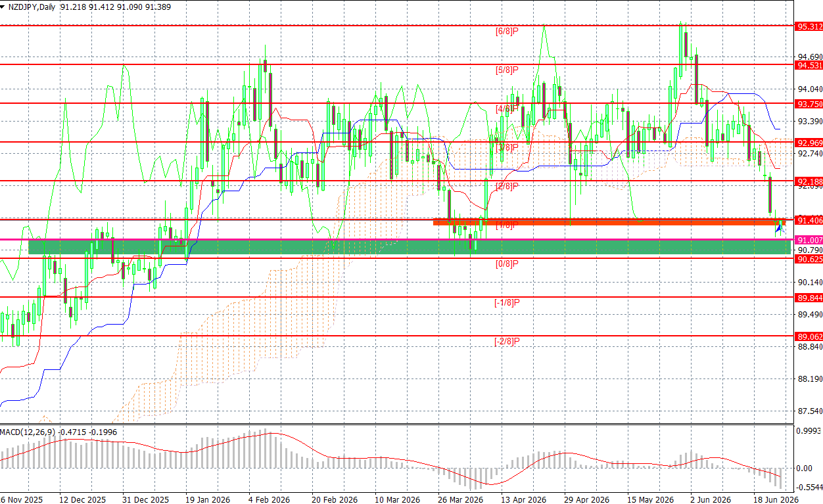Click the [6/8]P Murrey level label
Image resolution: width=823 pixels, height=504 pixels.
point(507,31)
